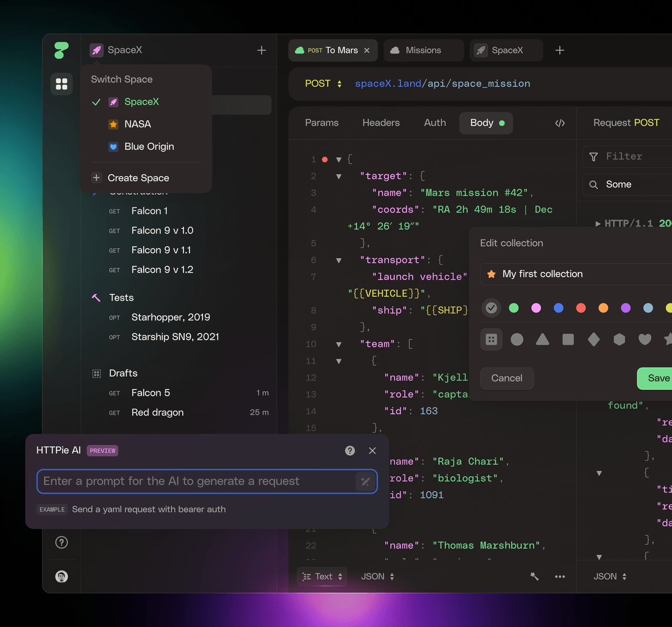Open the Auth tab
The image size is (672, 627).
point(435,123)
